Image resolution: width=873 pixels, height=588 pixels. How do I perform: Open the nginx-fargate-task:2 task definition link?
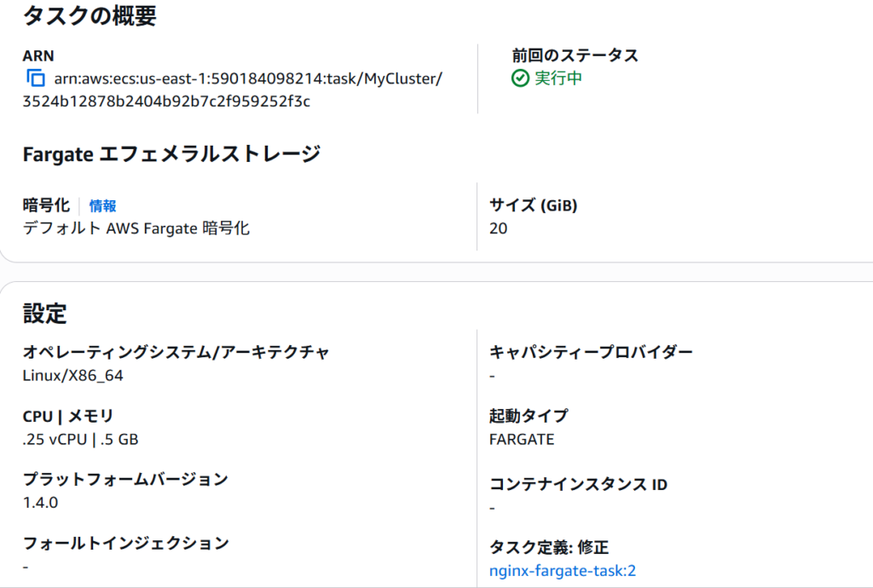coord(563,571)
